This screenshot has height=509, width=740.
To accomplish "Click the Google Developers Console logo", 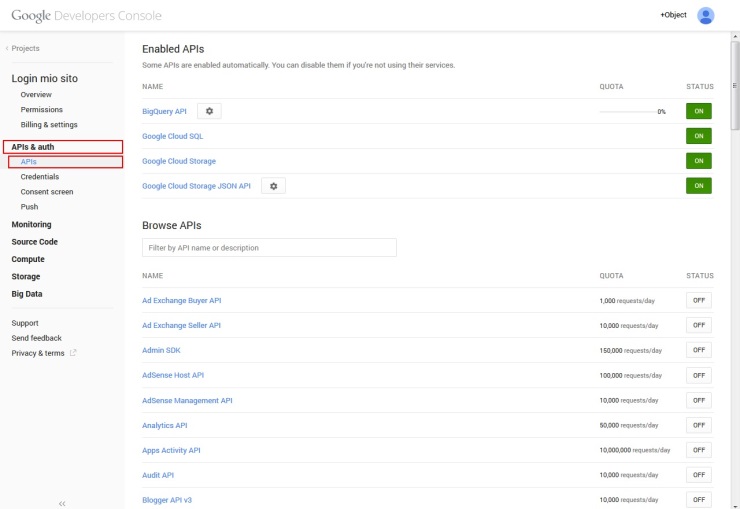I will pyautogui.click(x=86, y=16).
